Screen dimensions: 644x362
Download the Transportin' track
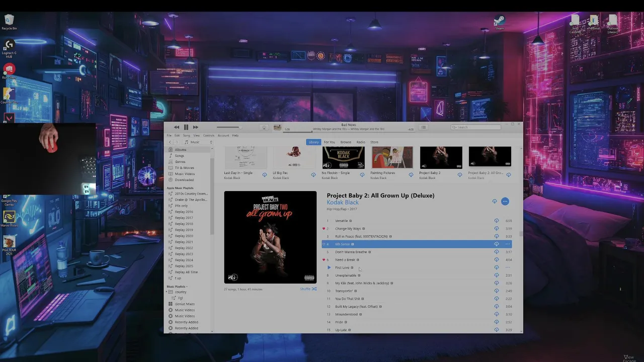click(496, 291)
